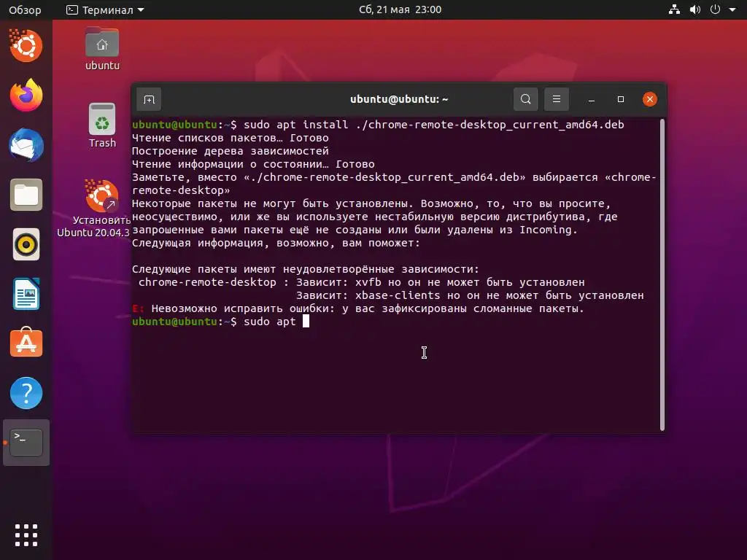This screenshot has width=747, height=560.
Task: Close the terminal window
Action: [650, 99]
